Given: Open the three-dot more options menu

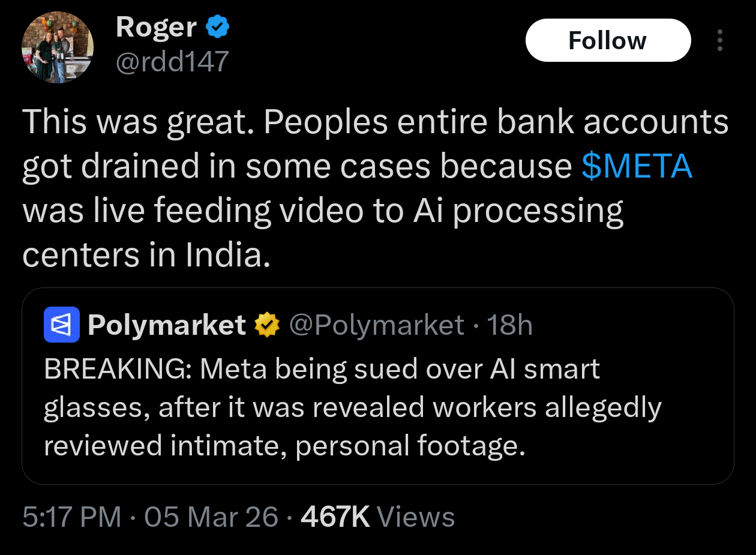Looking at the screenshot, I should [720, 41].
